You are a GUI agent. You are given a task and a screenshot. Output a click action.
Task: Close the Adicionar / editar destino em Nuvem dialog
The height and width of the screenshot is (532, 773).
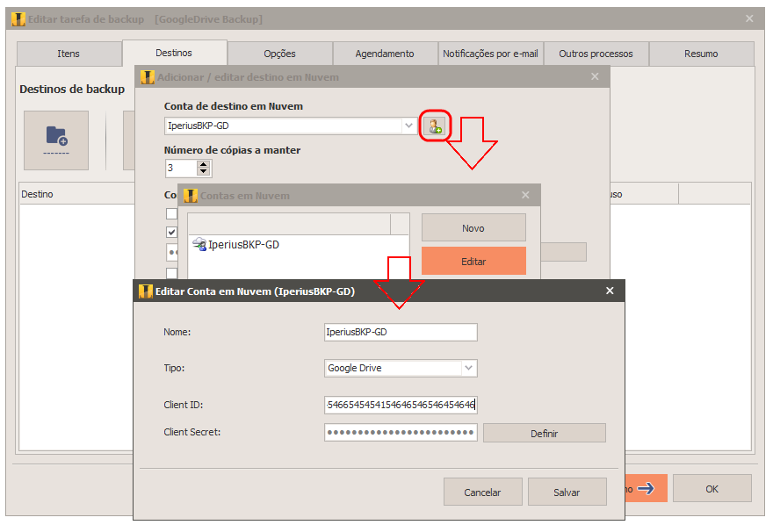[x=595, y=76]
